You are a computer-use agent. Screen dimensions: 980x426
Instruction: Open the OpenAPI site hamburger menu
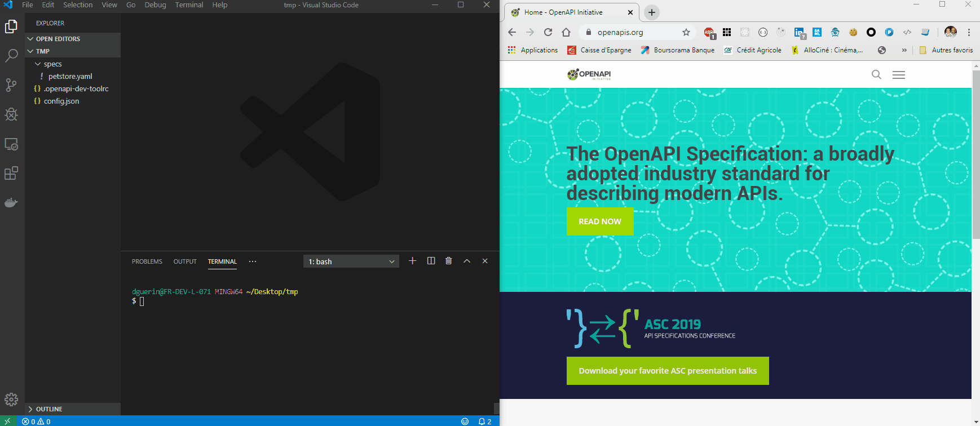899,74
